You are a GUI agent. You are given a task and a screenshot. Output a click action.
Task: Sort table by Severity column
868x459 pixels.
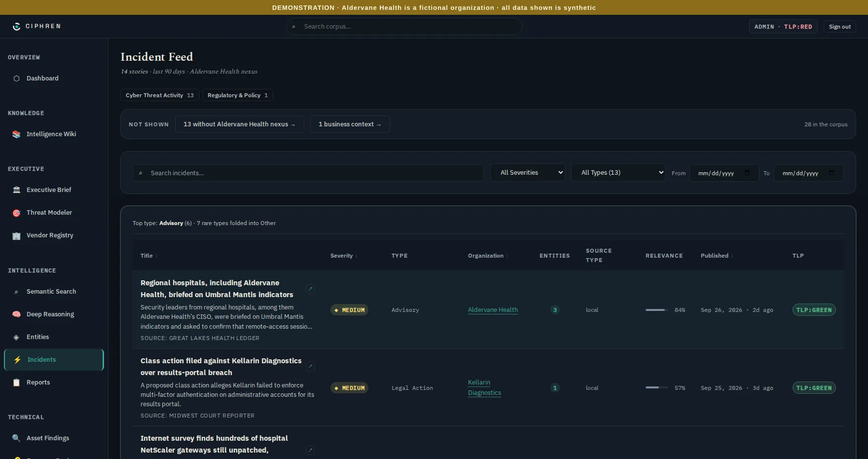pos(344,256)
